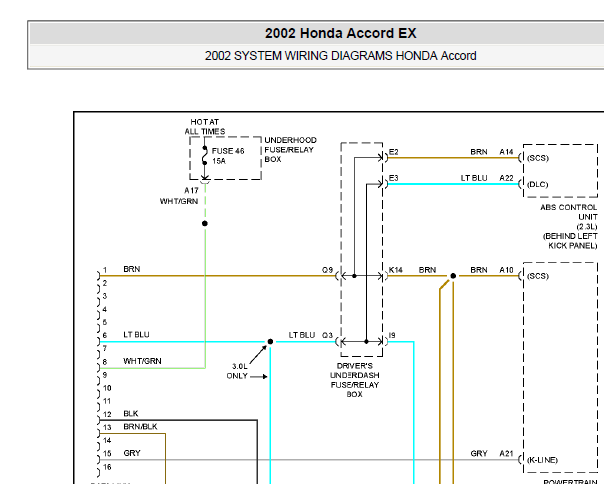Click pin number '10' on the connector
This screenshot has height=484, width=604.
[x=107, y=388]
